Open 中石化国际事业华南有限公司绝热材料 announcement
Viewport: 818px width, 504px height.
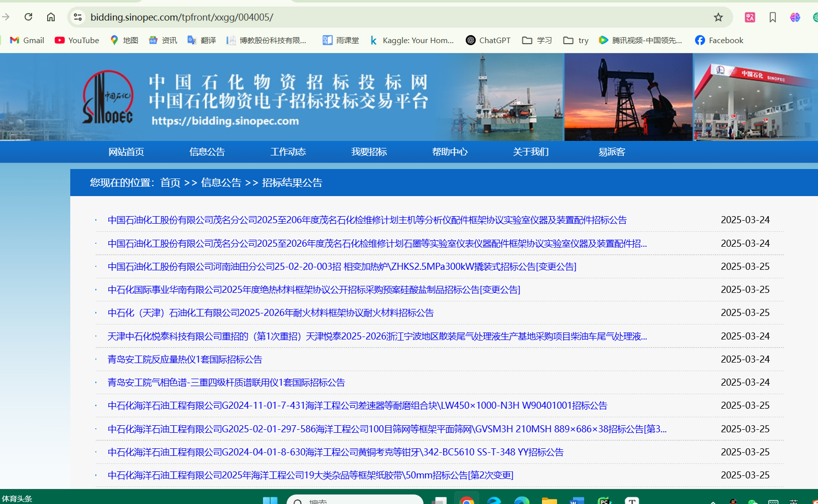click(314, 290)
